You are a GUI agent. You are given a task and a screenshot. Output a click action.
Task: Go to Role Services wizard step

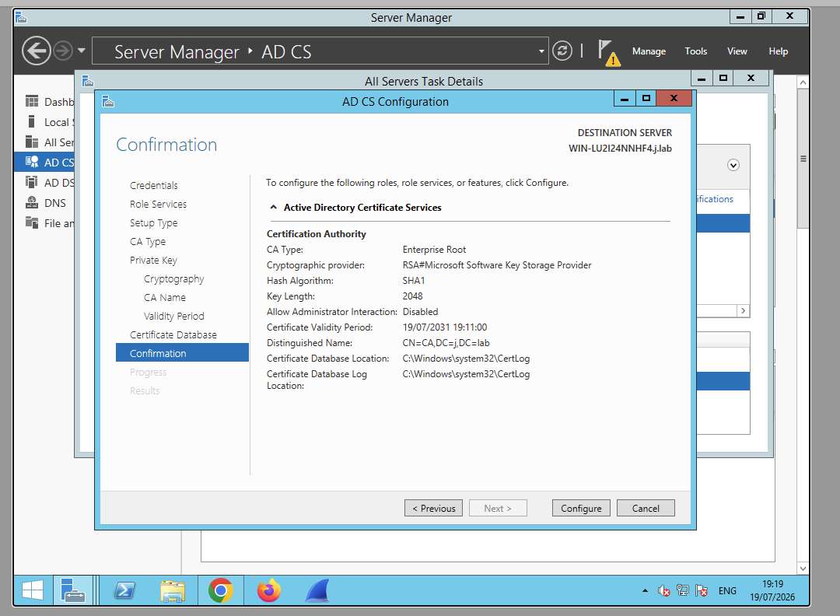pyautogui.click(x=158, y=204)
